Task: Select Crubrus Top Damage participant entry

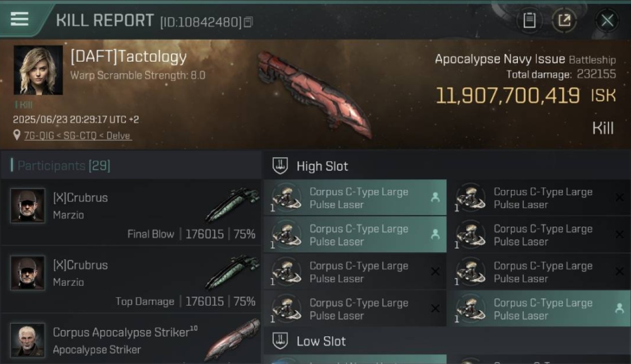Action: (131, 281)
